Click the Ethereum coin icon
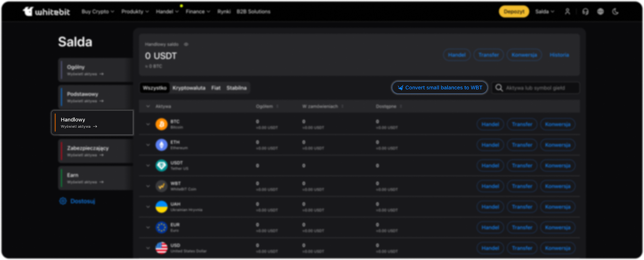 click(161, 145)
